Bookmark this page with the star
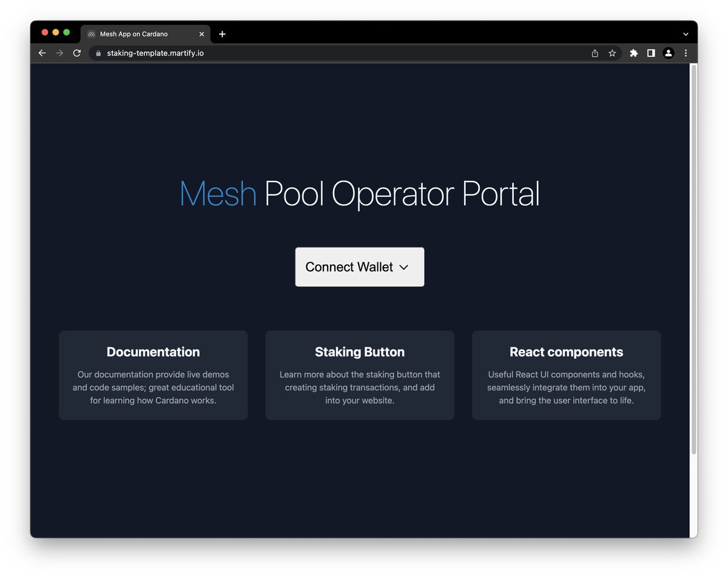The height and width of the screenshot is (578, 728). tap(612, 53)
